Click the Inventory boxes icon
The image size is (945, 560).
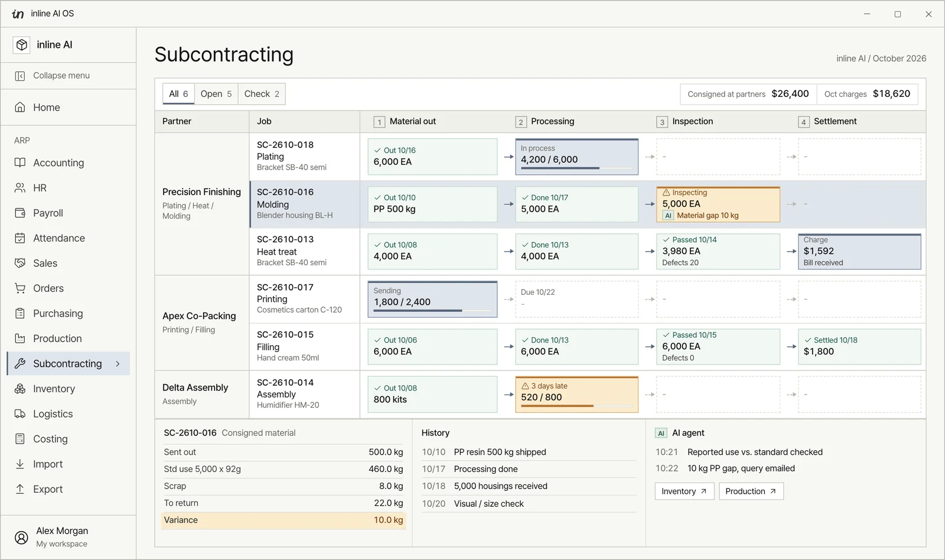[x=20, y=389]
